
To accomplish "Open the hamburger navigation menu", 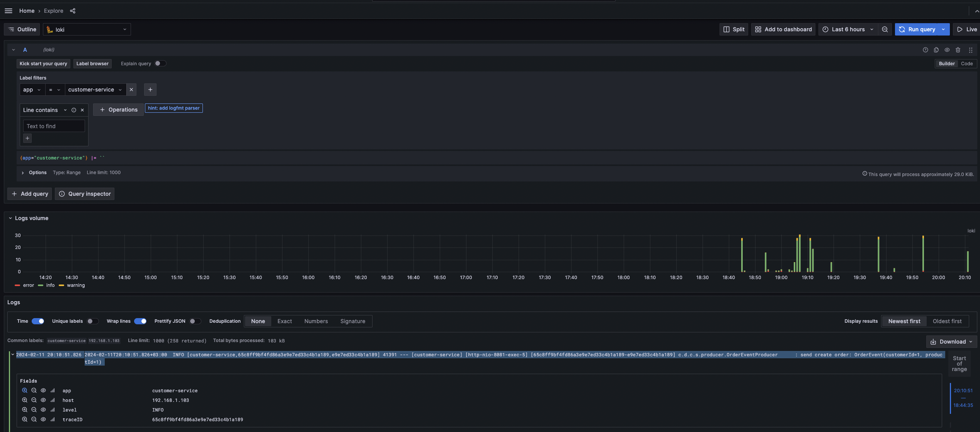I will [x=9, y=11].
